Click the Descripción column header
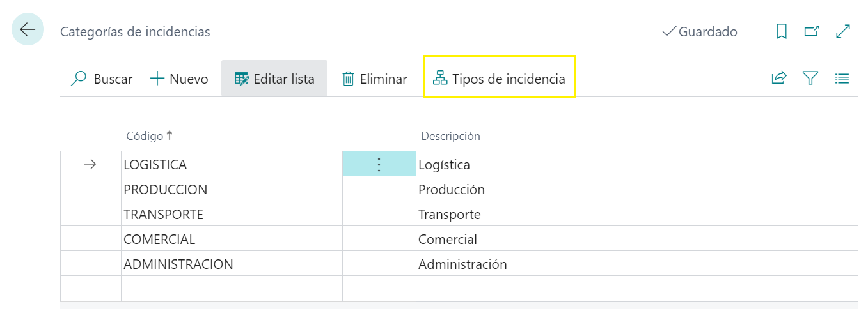 450,136
